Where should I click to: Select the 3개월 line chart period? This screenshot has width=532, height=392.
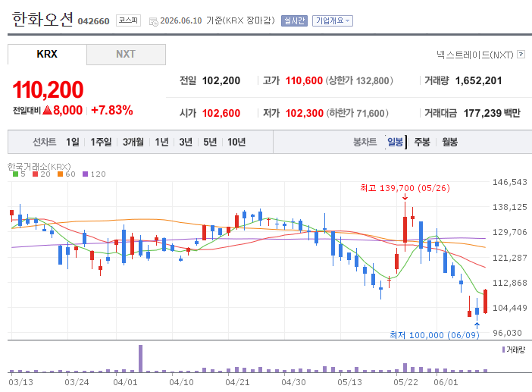(x=133, y=142)
